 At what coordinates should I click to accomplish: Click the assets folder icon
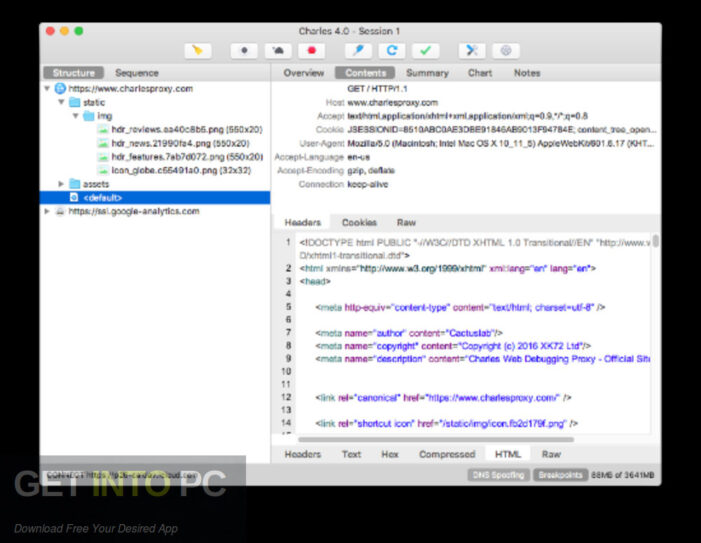pyautogui.click(x=75, y=184)
